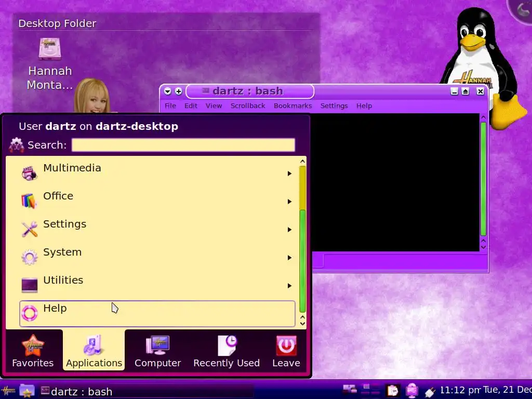
Task: Click the launcher list scroll-up arrow
Action: point(303,162)
